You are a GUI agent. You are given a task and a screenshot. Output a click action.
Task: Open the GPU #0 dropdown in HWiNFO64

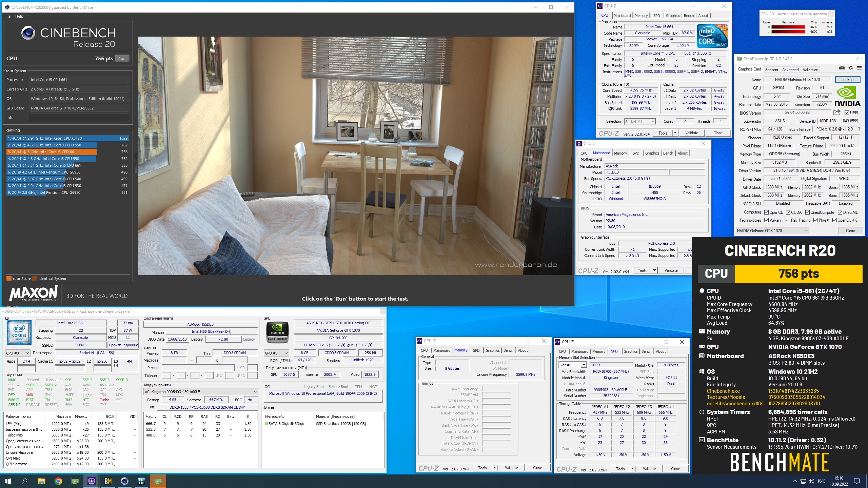[276, 353]
